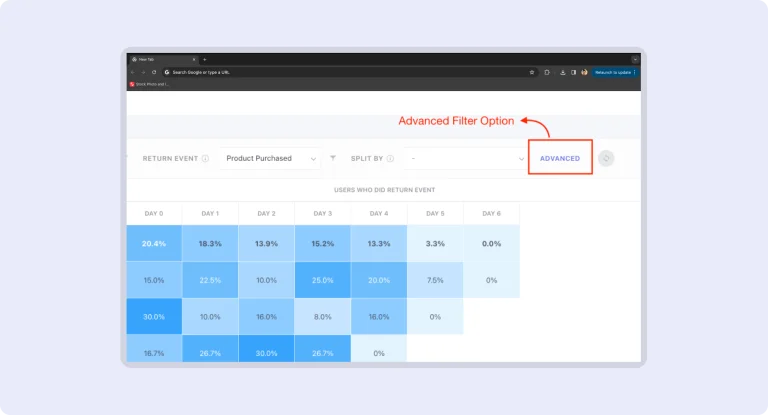Viewport: 768px width, 415px height.
Task: Click the Split By info icon
Action: [389, 158]
